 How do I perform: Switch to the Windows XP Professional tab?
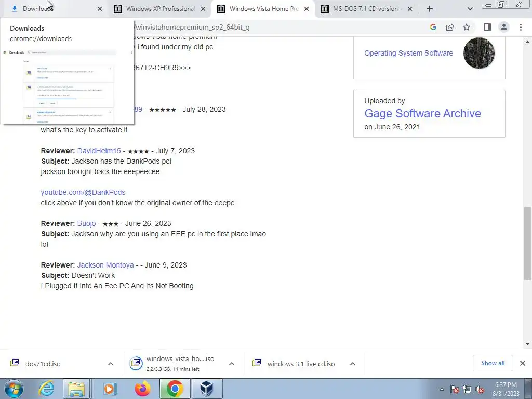tap(159, 9)
